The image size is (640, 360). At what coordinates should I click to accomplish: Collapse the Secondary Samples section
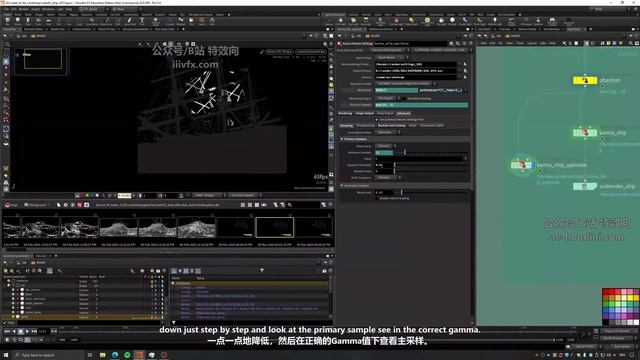[342, 186]
